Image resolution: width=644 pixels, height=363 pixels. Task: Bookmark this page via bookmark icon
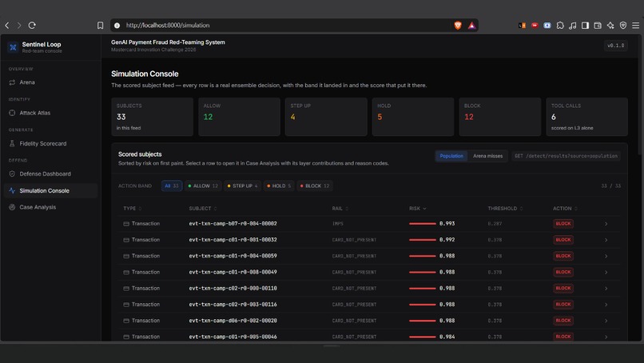point(100,25)
